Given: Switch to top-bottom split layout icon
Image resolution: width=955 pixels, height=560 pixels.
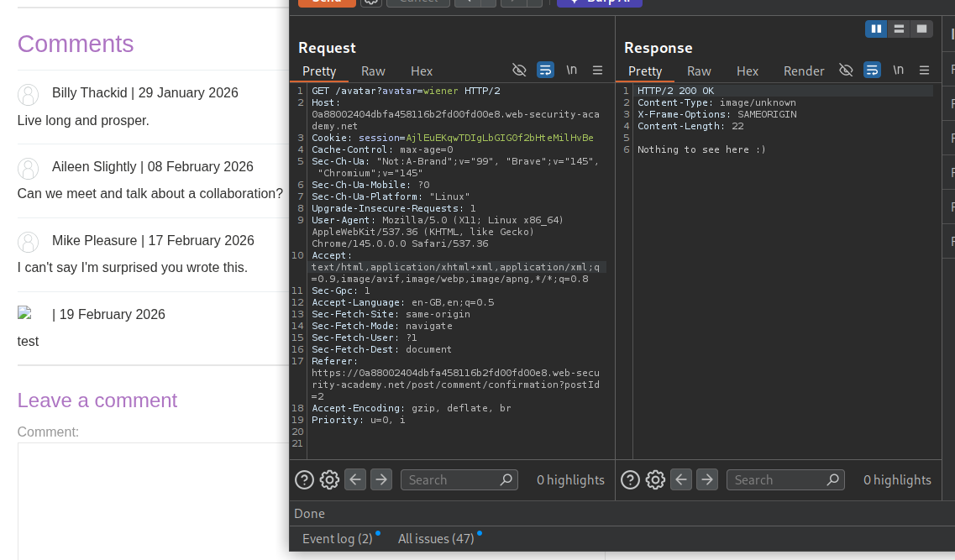Looking at the screenshot, I should coord(900,29).
